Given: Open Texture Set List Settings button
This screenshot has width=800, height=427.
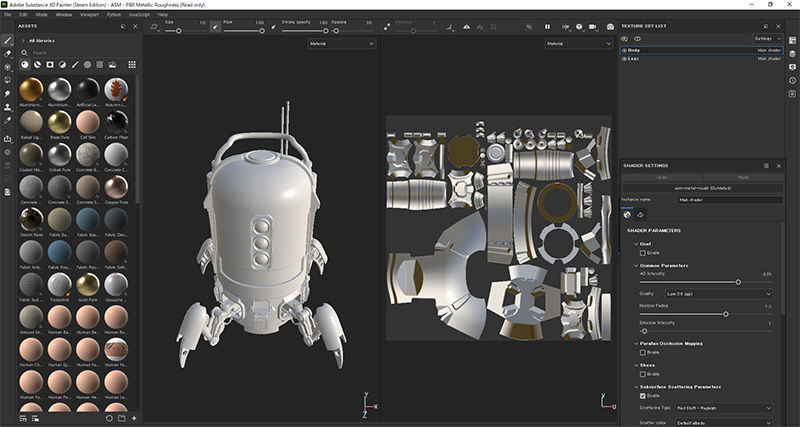Looking at the screenshot, I should pos(767,39).
